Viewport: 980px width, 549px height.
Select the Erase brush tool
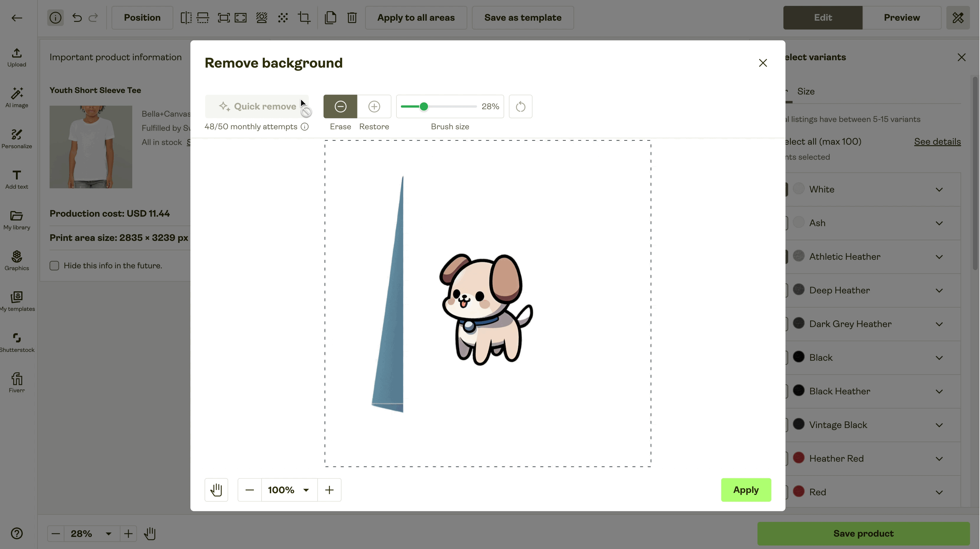pos(340,107)
